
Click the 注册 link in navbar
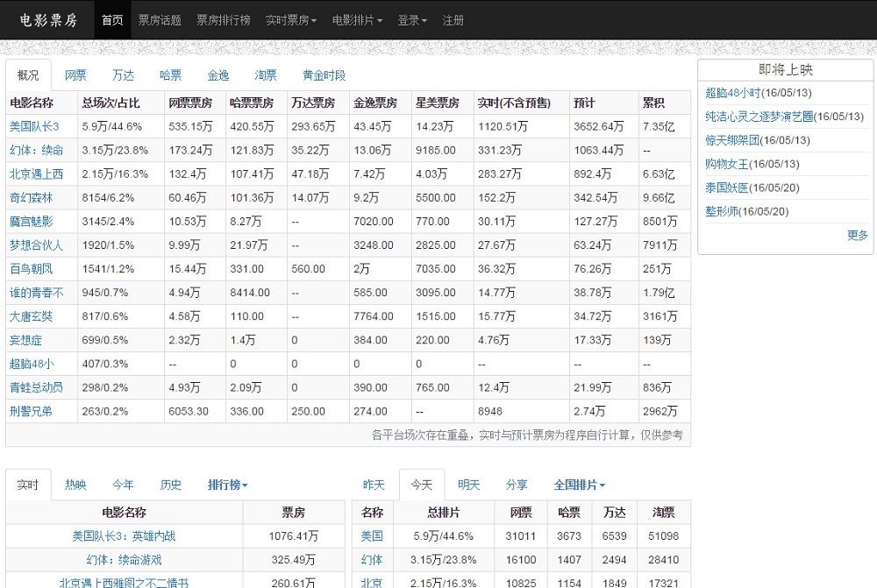(453, 20)
